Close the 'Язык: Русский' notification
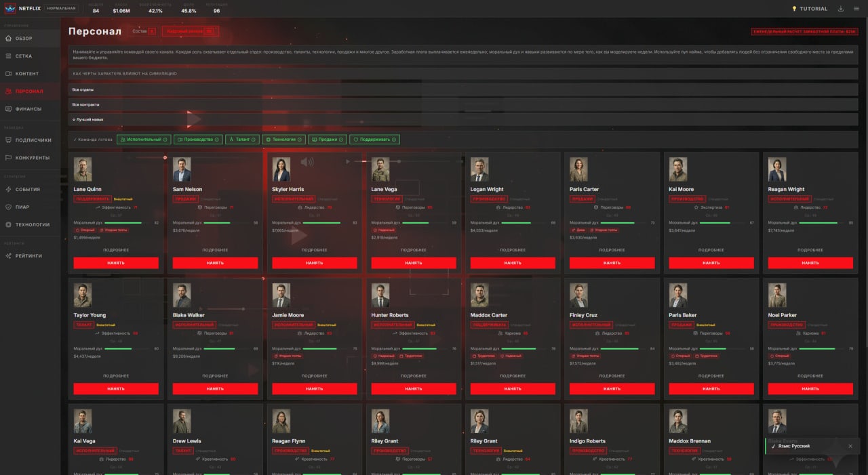 pyautogui.click(x=850, y=446)
